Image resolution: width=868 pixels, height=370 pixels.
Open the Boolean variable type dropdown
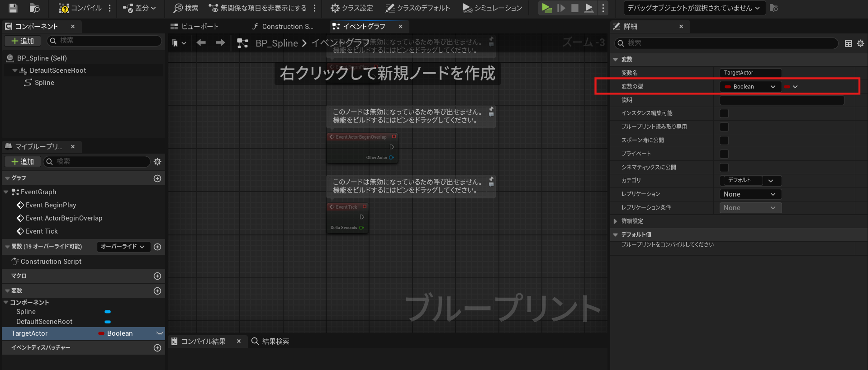751,87
